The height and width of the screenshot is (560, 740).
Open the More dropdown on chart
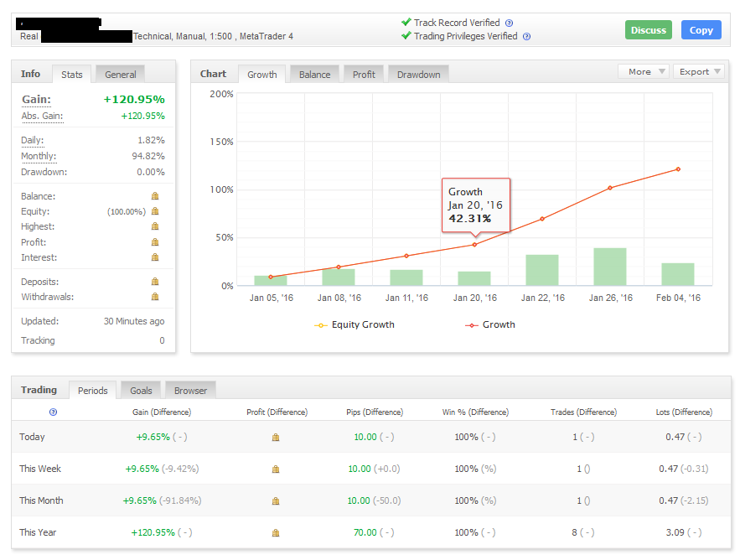tap(643, 72)
